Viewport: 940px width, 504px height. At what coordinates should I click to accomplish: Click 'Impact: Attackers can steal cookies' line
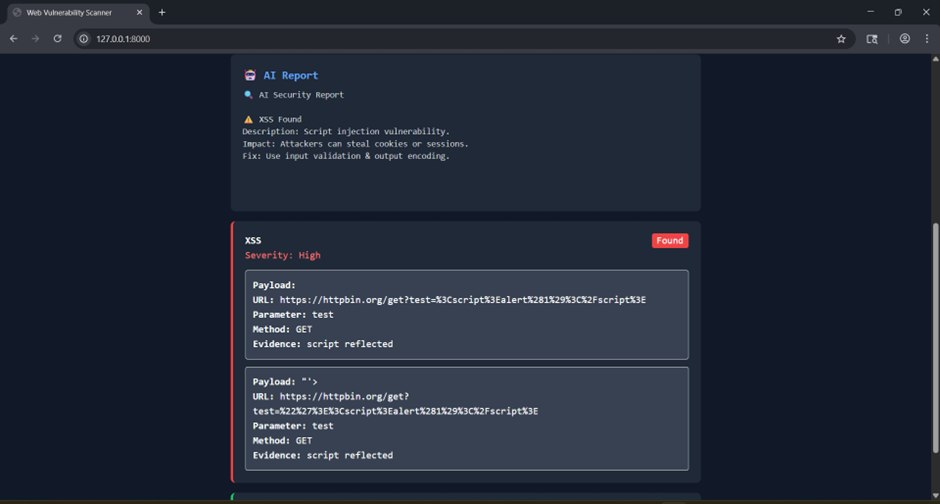click(x=355, y=144)
